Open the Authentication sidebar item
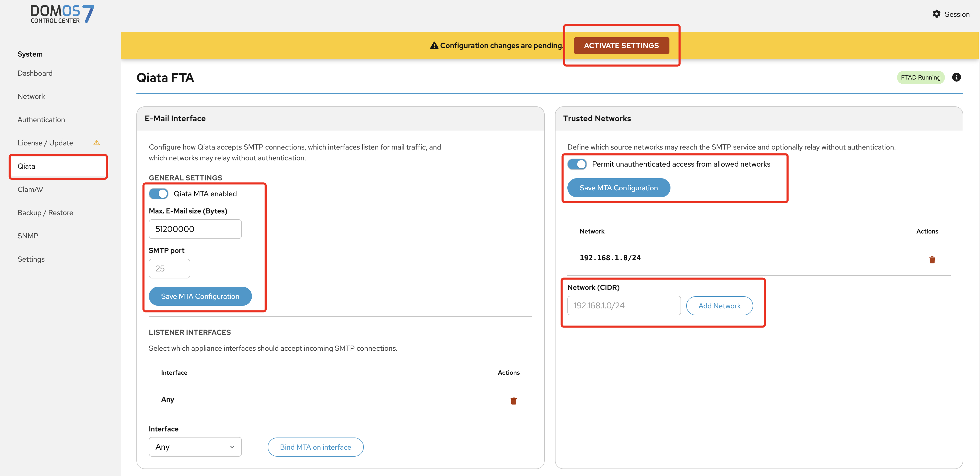 [x=41, y=119]
